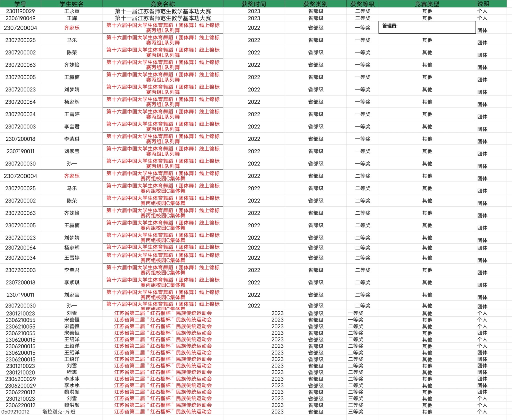The height and width of the screenshot is (420, 512).
Task: Select student ID cell 0509210012
Action: coord(15,411)
